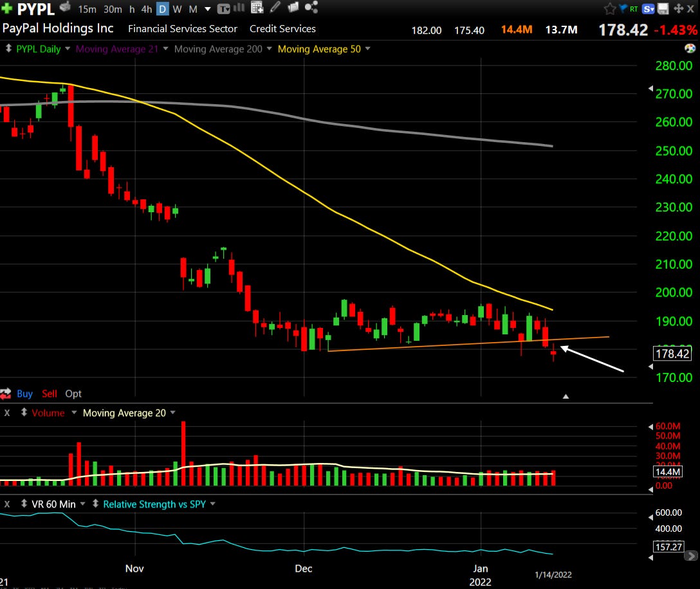Click the -1.43% change value

(x=676, y=30)
